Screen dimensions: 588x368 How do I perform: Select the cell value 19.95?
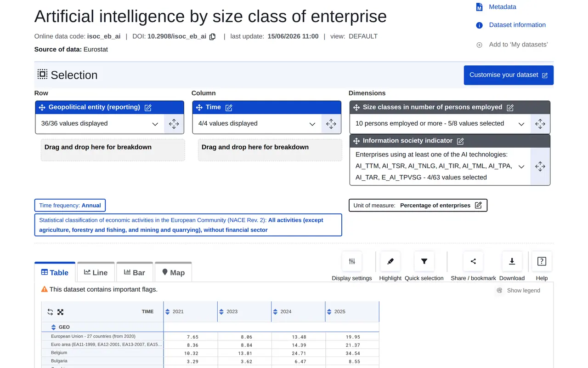[x=353, y=337]
